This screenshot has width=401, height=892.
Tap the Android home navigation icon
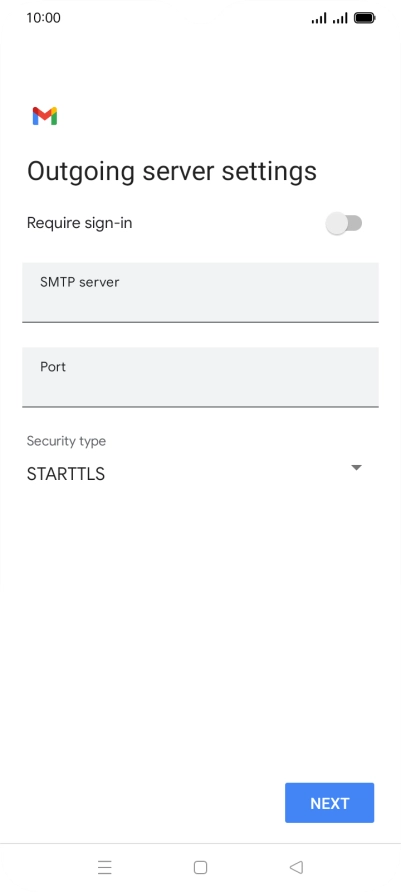click(200, 867)
